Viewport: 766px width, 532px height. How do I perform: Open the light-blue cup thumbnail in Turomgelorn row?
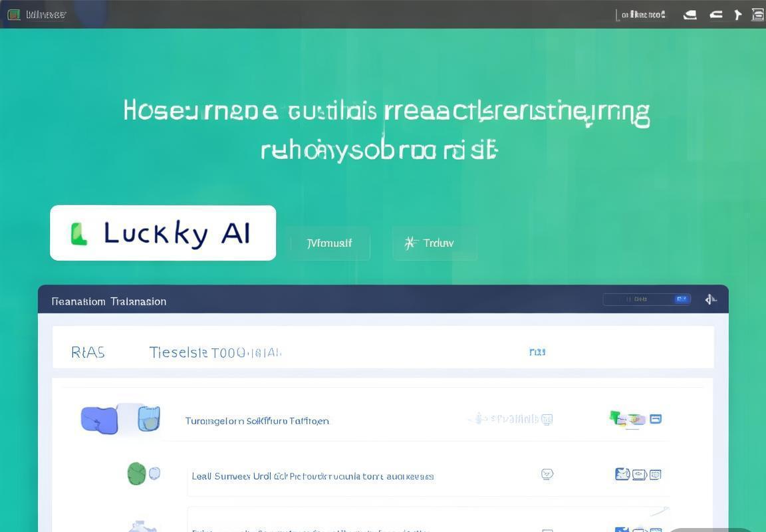(x=148, y=419)
